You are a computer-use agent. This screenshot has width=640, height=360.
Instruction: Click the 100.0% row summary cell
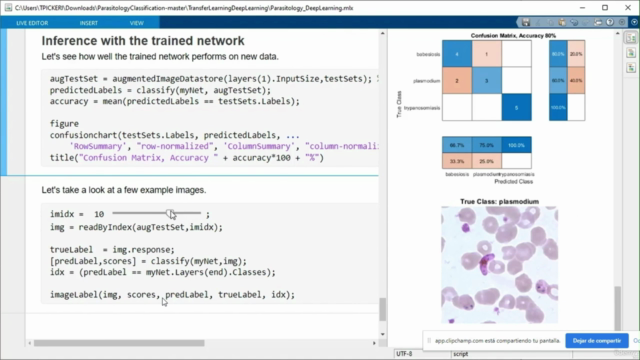tap(558, 108)
